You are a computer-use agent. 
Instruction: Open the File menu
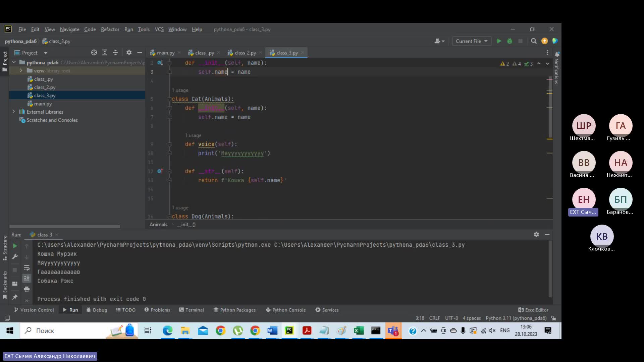(x=22, y=29)
